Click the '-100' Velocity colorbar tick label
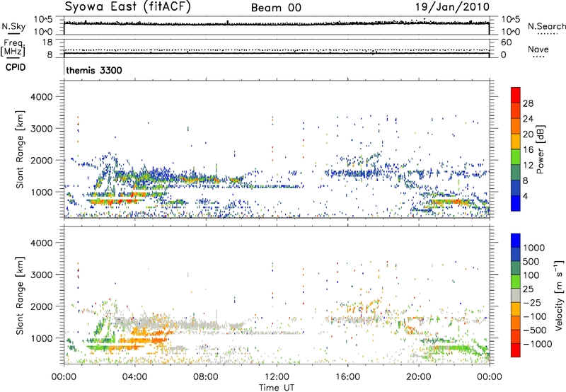Image resolution: width=566 pixels, height=392 pixels. pos(534,316)
